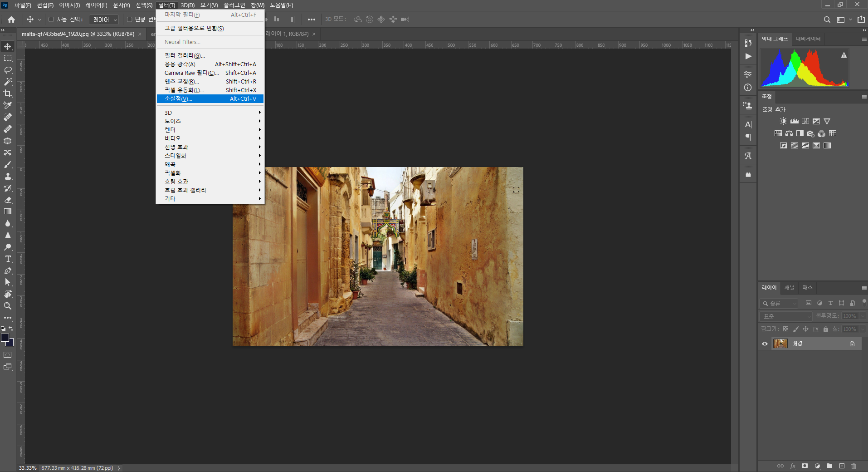Click the delete layer trash icon

coord(853,466)
